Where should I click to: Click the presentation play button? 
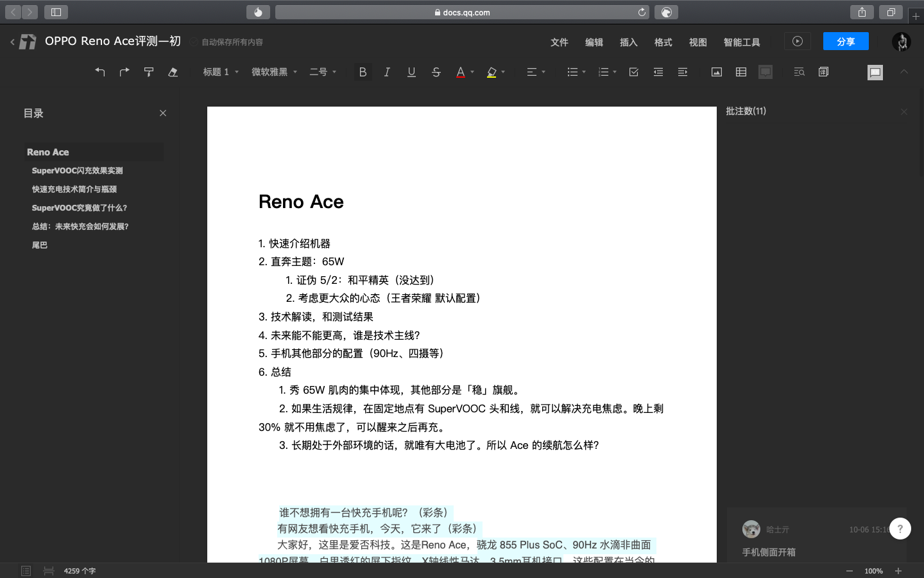click(798, 41)
